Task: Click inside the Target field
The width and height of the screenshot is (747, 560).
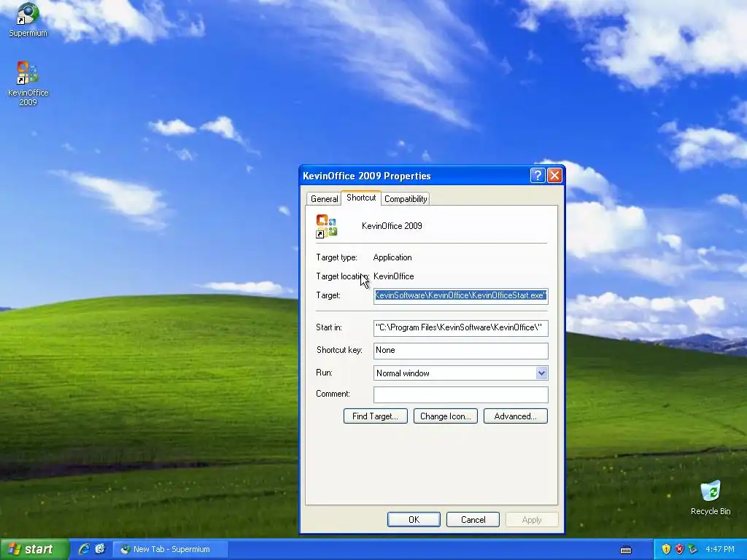Action: (461, 296)
